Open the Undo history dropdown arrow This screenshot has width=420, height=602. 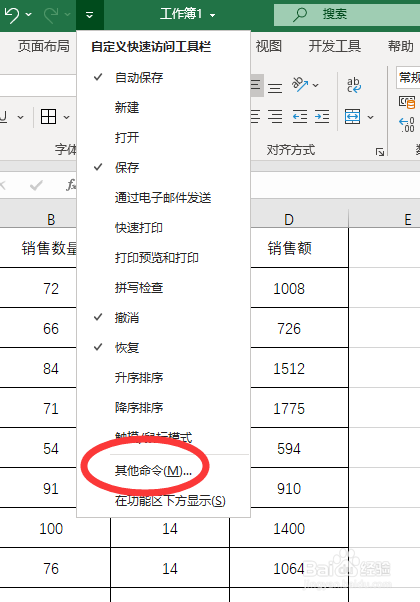tap(28, 15)
